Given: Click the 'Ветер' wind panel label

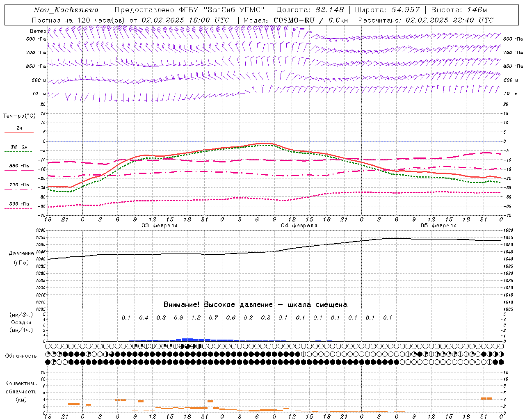Looking at the screenshot, I should coord(38,31).
